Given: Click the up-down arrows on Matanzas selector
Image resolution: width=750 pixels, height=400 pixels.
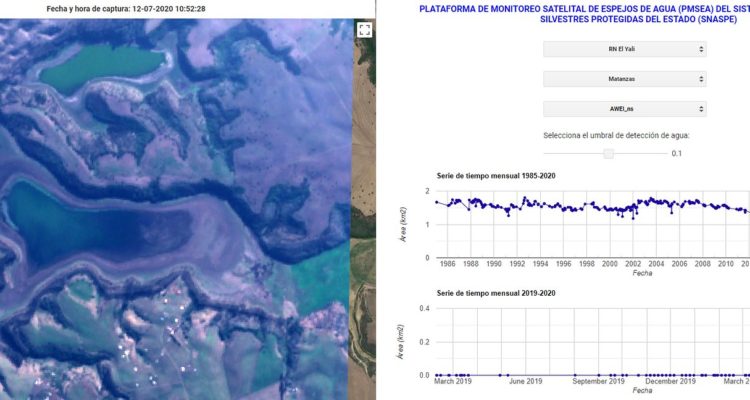Looking at the screenshot, I should [699, 79].
